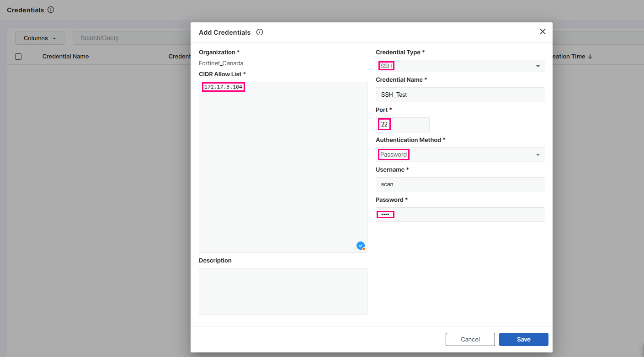Click the Username field containing scan
This screenshot has width=644, height=357.
click(x=460, y=184)
